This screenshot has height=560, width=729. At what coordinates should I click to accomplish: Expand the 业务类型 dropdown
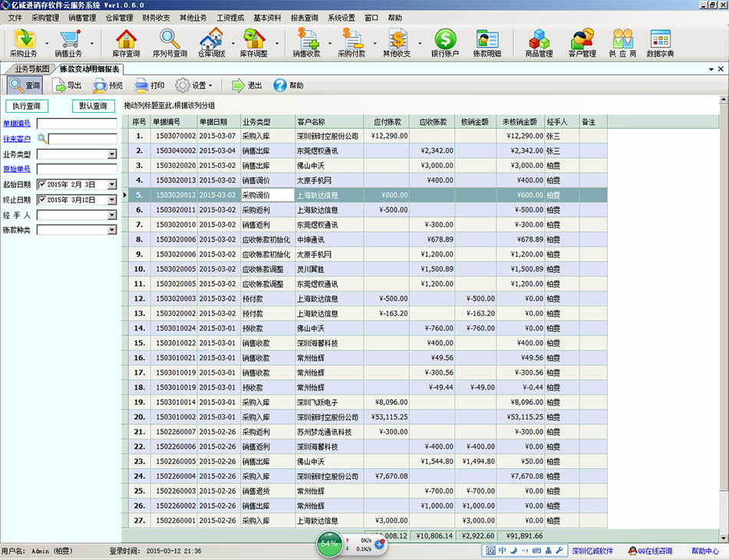(111, 154)
